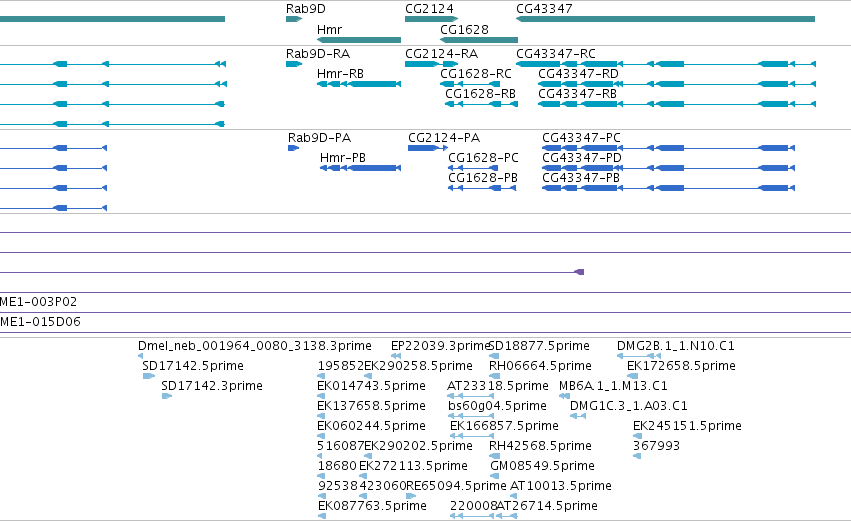Click transcript label CG2124-RA
This screenshot has width=851, height=521.
pos(441,54)
